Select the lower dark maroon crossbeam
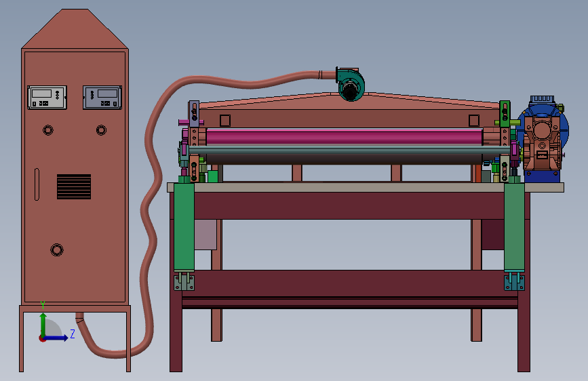 (349, 283)
